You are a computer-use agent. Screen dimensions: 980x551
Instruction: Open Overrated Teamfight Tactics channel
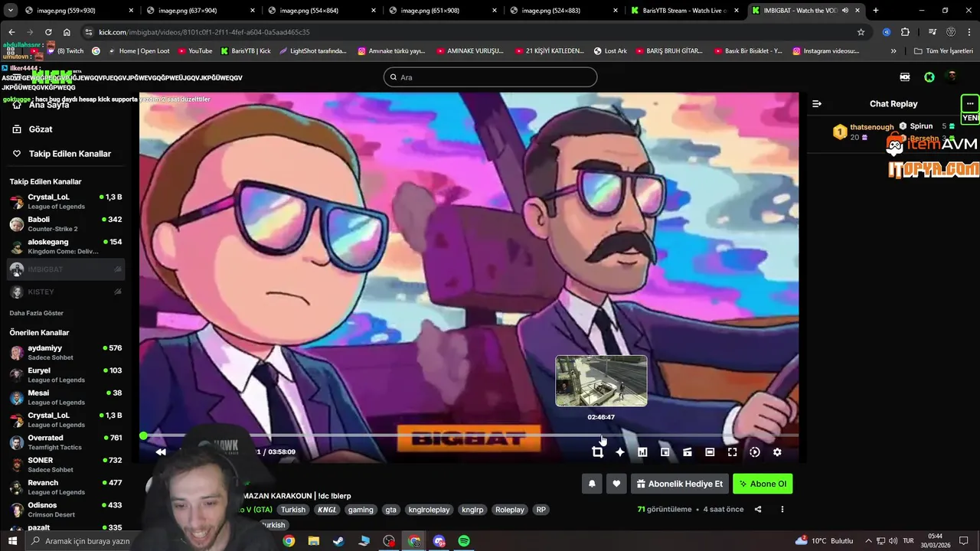point(66,442)
